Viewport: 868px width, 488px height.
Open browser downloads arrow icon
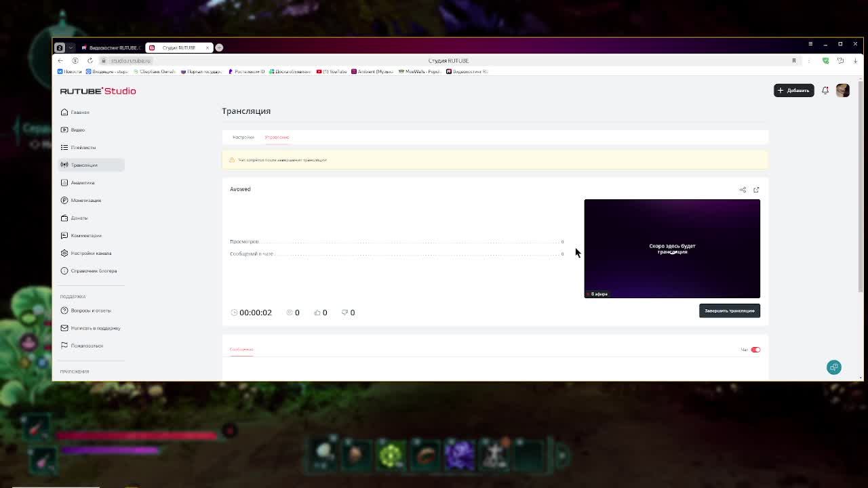[855, 60]
